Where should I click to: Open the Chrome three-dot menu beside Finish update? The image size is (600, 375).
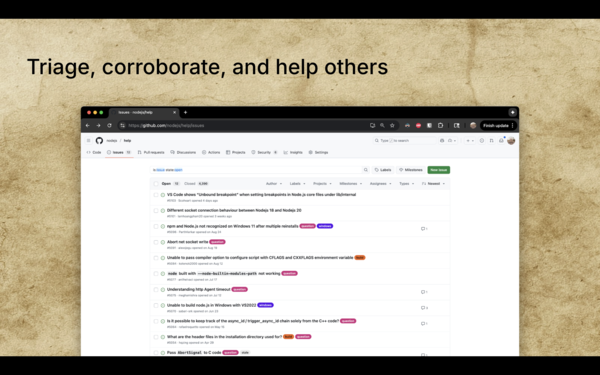513,126
